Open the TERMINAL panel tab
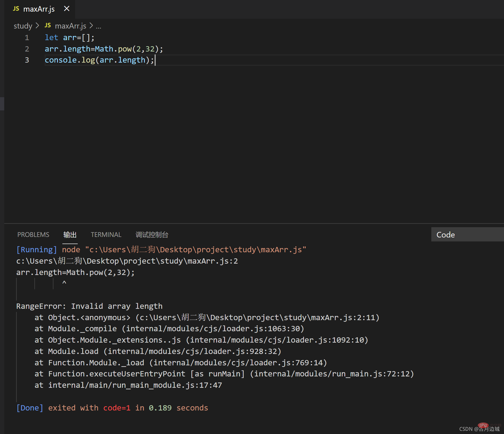504x434 pixels. 106,235
